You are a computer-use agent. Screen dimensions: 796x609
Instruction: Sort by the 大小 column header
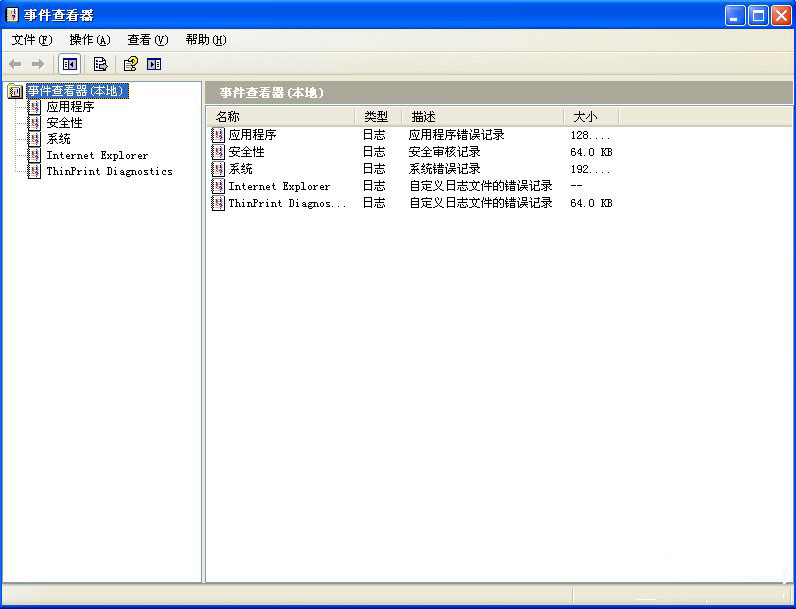[591, 117]
